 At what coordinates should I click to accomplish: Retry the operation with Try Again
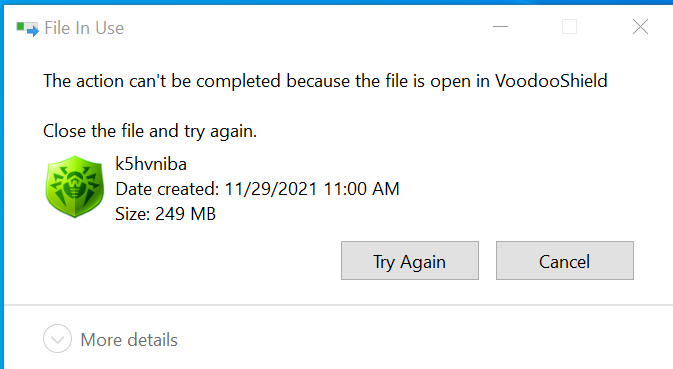click(410, 260)
